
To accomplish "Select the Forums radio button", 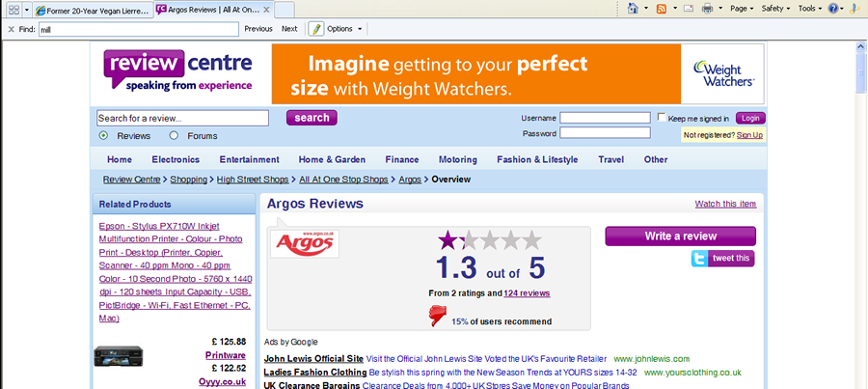I will [x=174, y=136].
